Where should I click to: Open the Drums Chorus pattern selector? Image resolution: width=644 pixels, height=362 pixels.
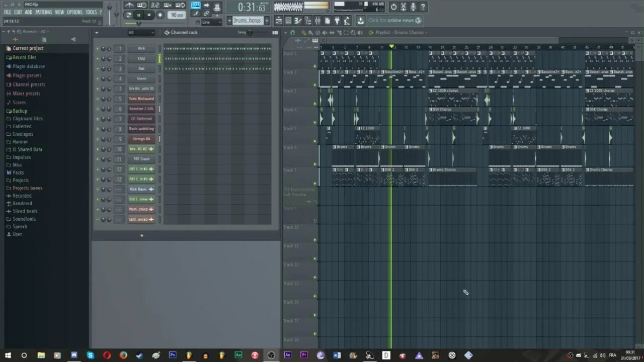coord(247,21)
